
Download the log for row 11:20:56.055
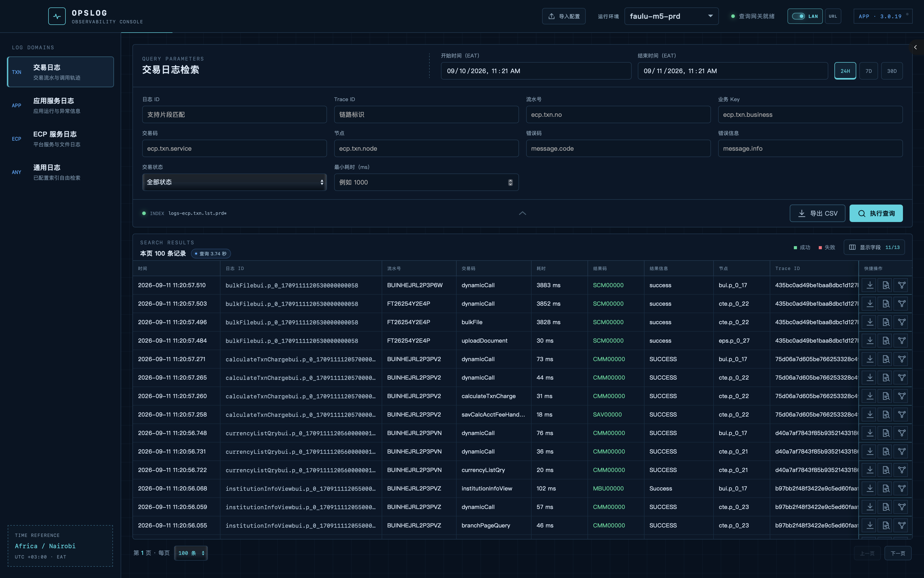pyautogui.click(x=870, y=525)
